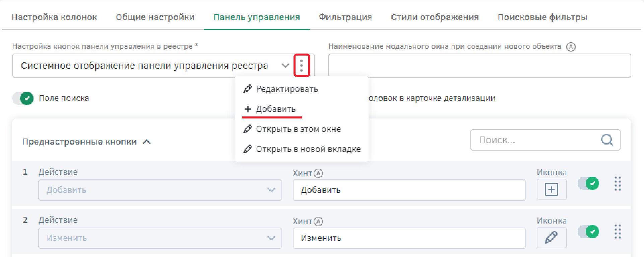
Task: Click the three-dot menu beside registry panel dropdown
Action: point(302,66)
